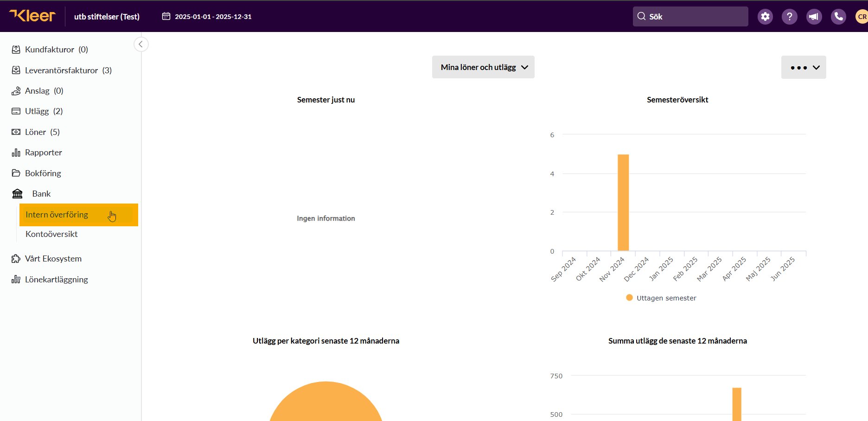
Task: Open announcements megaphone icon
Action: click(814, 17)
